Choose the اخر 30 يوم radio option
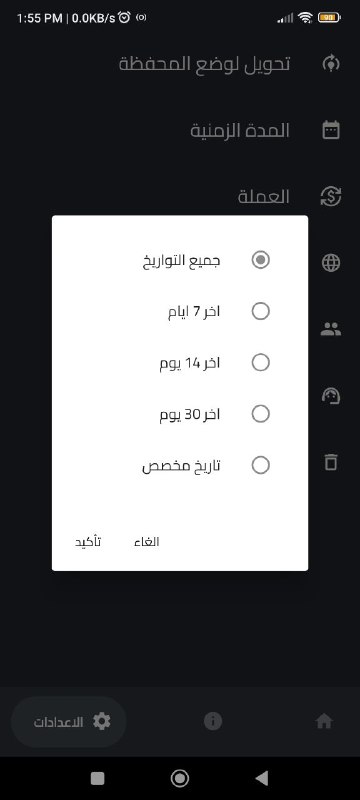 pos(261,414)
